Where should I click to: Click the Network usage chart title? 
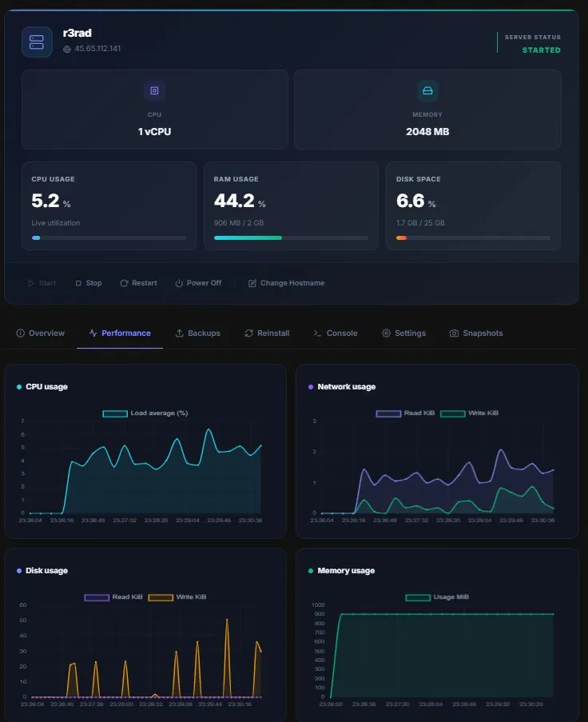point(347,387)
